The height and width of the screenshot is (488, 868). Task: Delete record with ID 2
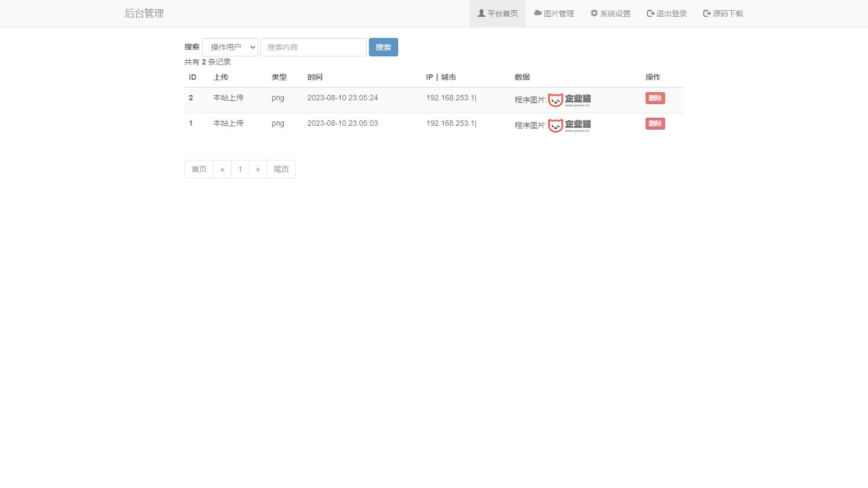click(655, 98)
